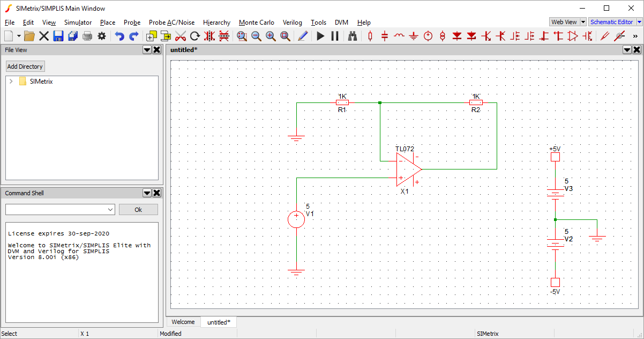Place a triangle op-amp symbol from the toolbar
Screen dimensions: 644x339
tap(573, 36)
